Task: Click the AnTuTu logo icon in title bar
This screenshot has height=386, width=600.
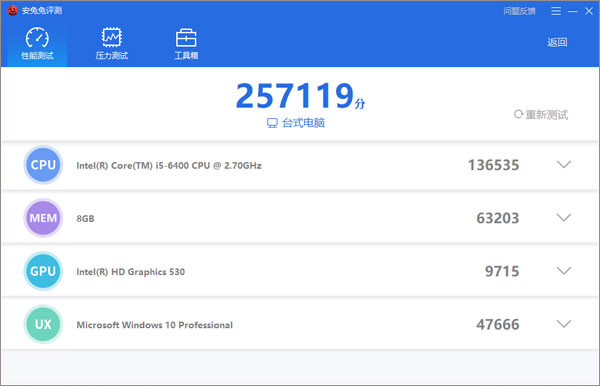Action: point(13,10)
